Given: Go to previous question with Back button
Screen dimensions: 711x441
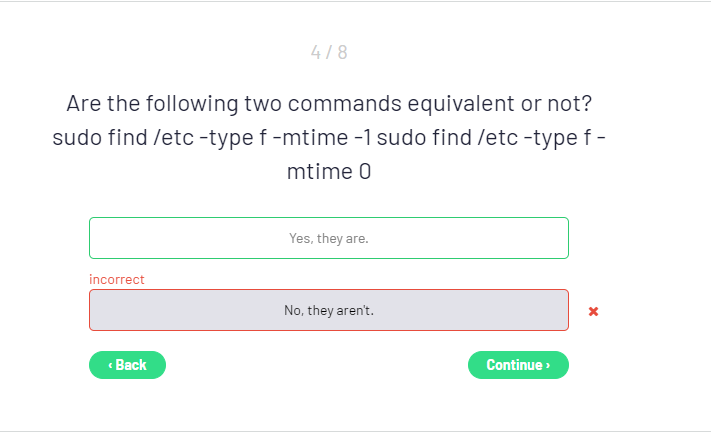Looking at the screenshot, I should [x=127, y=365].
